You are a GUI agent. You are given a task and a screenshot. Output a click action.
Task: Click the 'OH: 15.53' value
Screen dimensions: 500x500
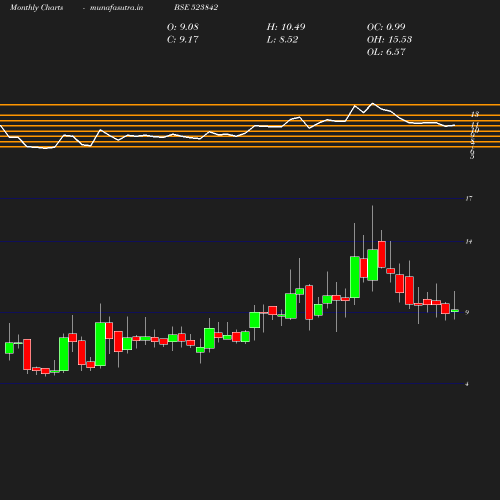389,40
